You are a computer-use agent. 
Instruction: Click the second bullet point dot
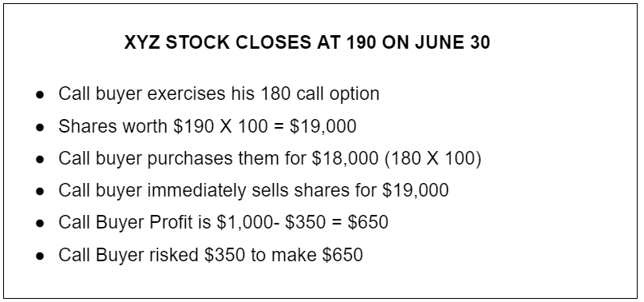pos(40,127)
